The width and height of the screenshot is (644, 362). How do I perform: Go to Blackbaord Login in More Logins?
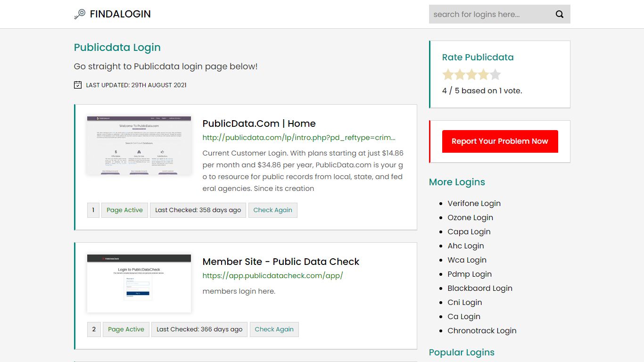pyautogui.click(x=479, y=288)
